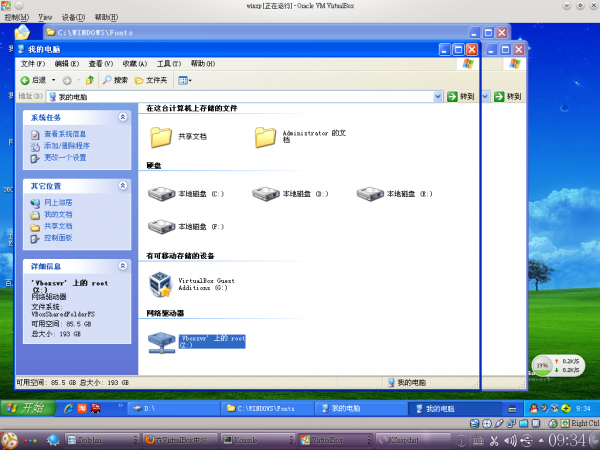Select VirtualBox Guest Additions G: drive icon
This screenshot has width=600, height=450.
coord(160,284)
